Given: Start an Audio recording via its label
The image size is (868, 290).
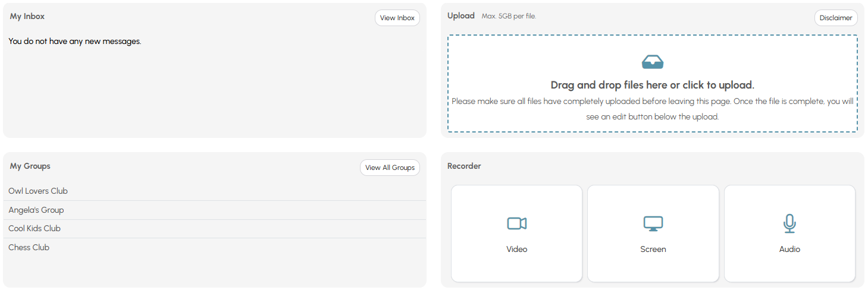Looking at the screenshot, I should (x=789, y=249).
